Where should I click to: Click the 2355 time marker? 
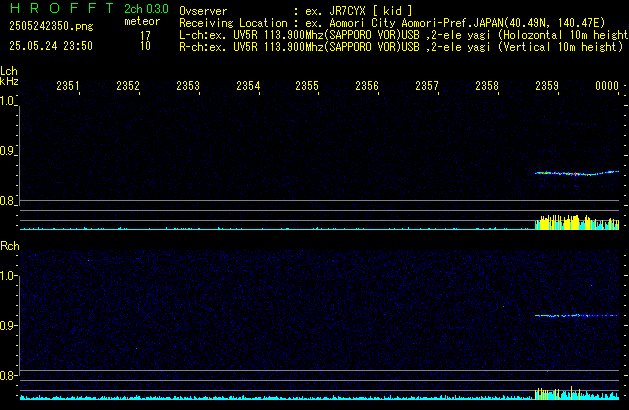click(x=307, y=86)
